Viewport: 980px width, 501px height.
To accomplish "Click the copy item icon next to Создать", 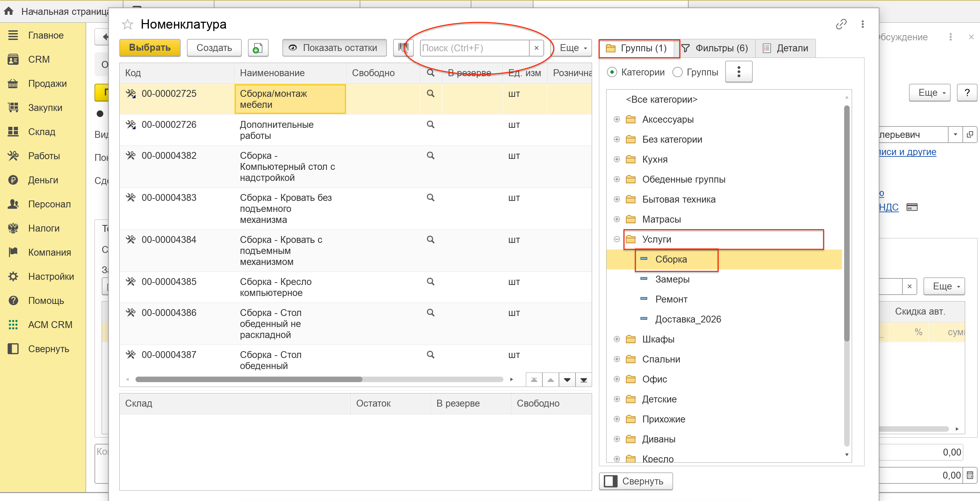I will coord(258,48).
